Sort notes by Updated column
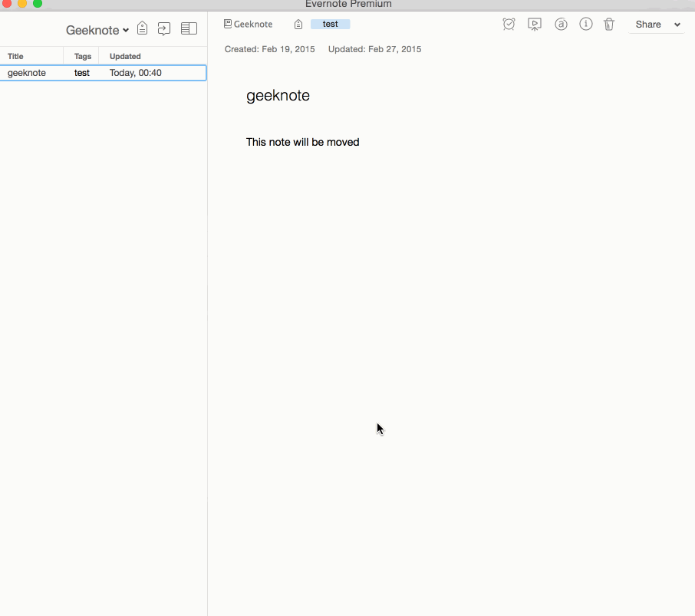 pyautogui.click(x=125, y=56)
